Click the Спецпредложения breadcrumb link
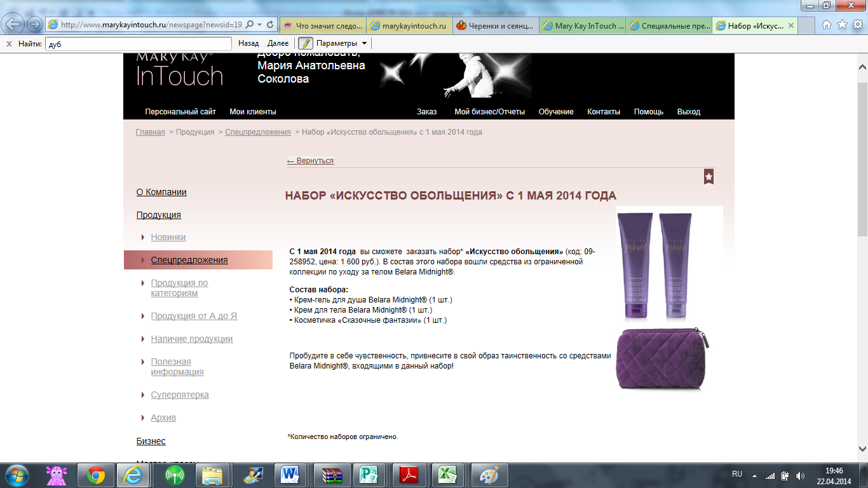 point(258,132)
